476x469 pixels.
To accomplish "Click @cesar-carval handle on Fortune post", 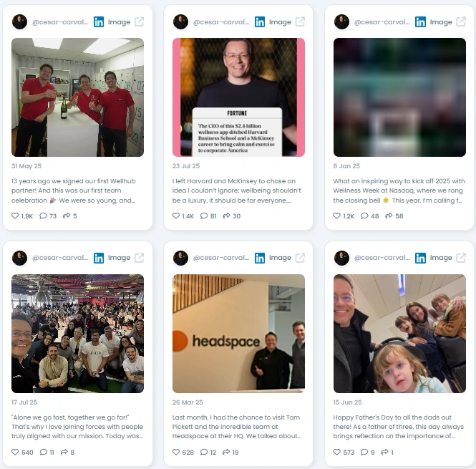I will [x=221, y=22].
